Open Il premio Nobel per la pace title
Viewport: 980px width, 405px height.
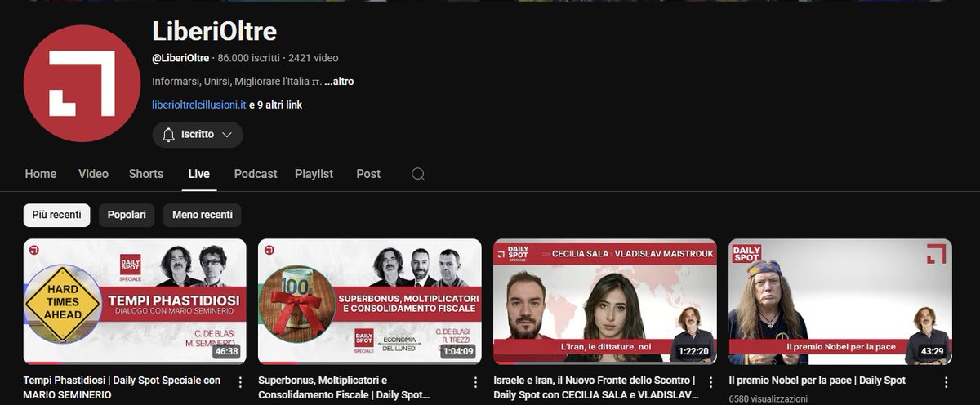817,381
